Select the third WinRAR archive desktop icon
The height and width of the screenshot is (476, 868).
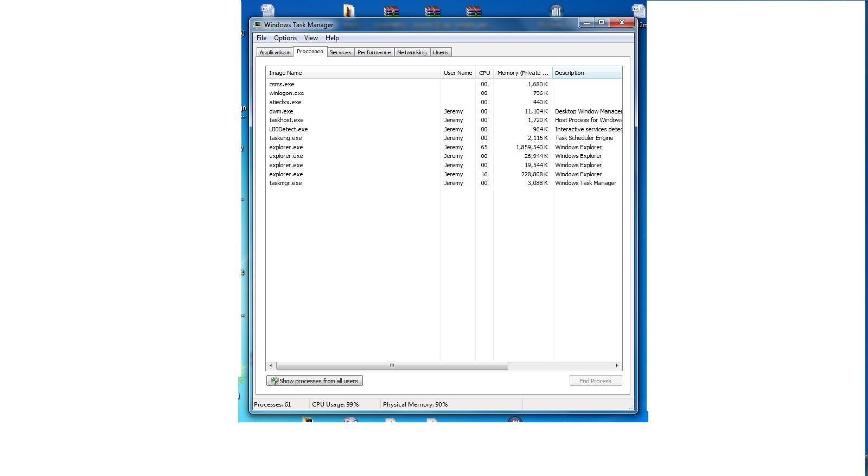tap(474, 11)
